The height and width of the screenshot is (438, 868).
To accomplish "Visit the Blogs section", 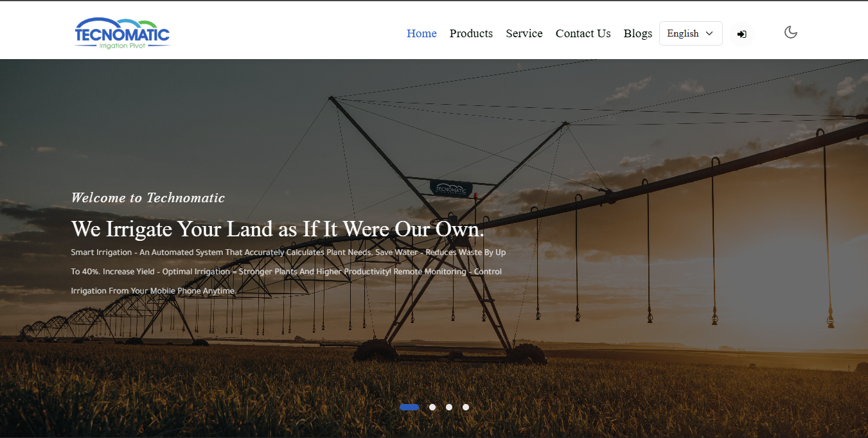I will click(638, 33).
